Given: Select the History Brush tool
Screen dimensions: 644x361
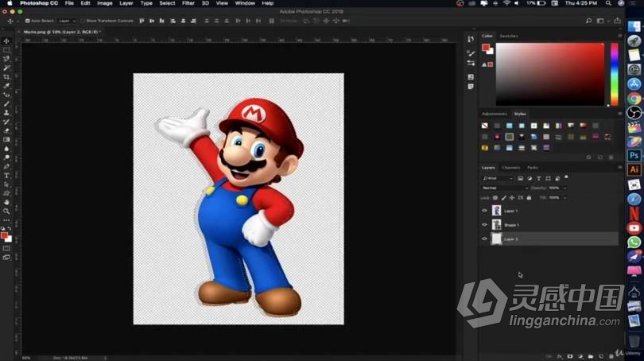Looking at the screenshot, I should 6,122.
